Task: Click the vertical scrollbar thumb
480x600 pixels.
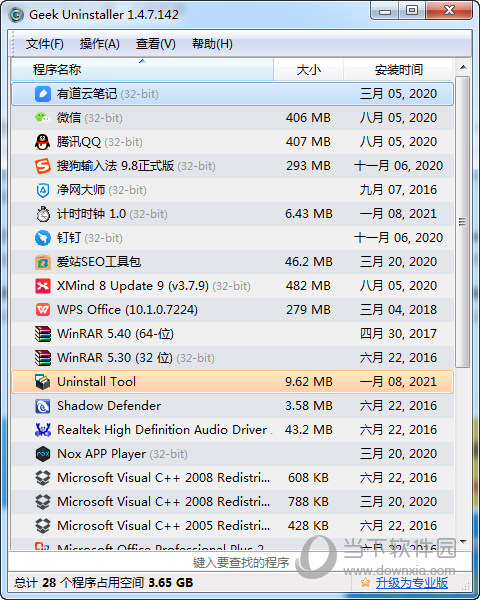Action: [x=463, y=222]
